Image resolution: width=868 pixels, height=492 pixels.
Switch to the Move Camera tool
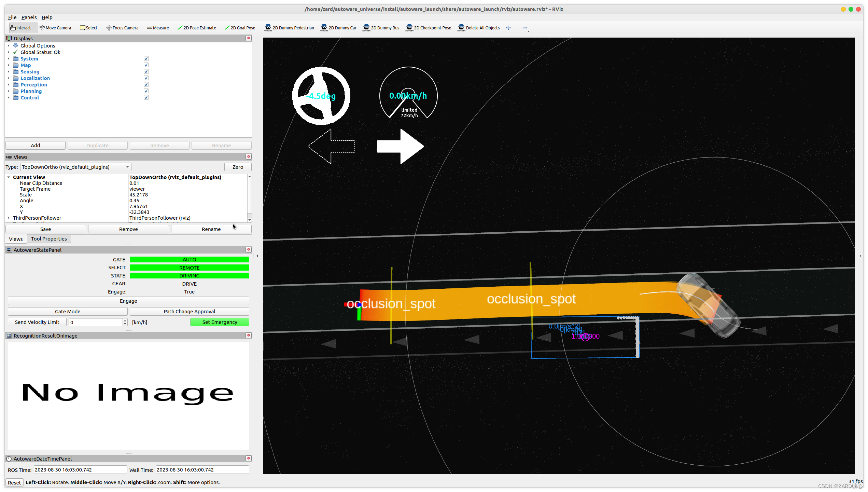[55, 28]
